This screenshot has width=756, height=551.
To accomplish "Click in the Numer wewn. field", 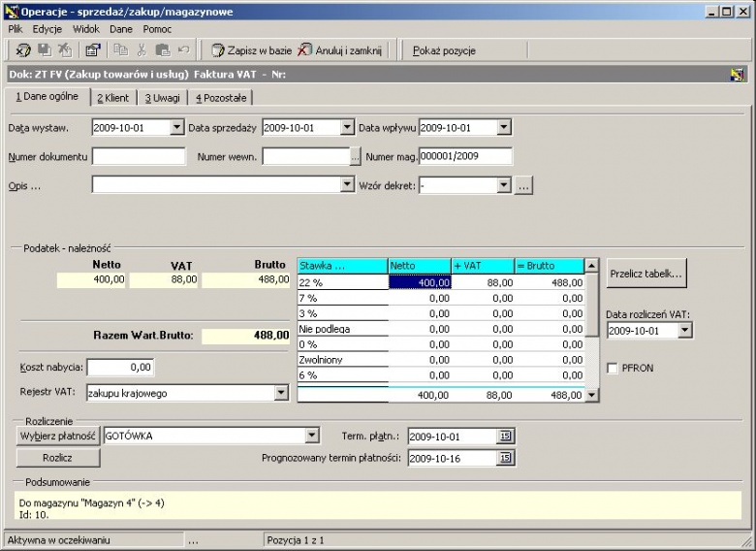I will pyautogui.click(x=306, y=156).
